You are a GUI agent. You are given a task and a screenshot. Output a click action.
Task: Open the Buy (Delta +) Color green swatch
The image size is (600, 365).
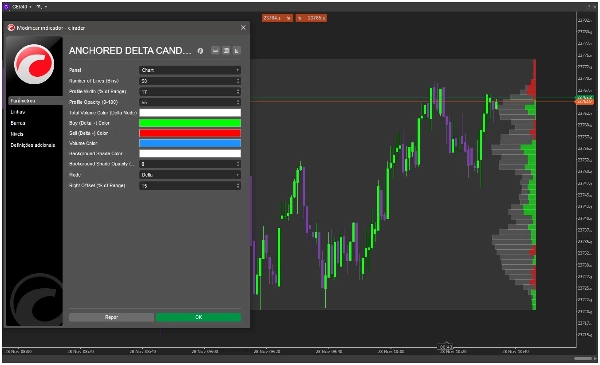pos(190,123)
